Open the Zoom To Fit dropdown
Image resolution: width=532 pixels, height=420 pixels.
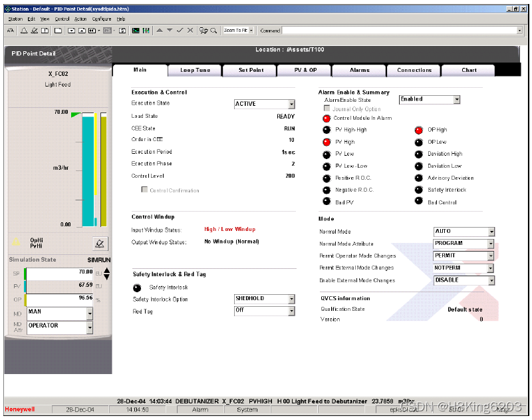coord(251,31)
